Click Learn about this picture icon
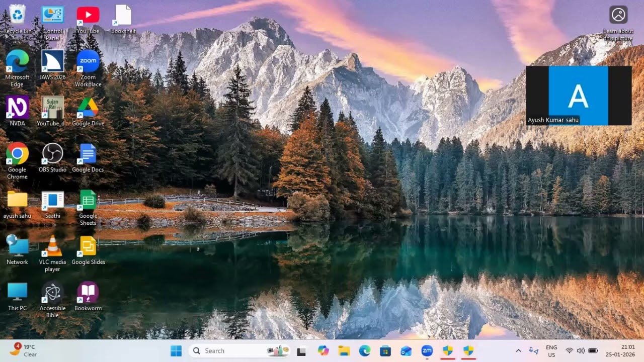 618,23
